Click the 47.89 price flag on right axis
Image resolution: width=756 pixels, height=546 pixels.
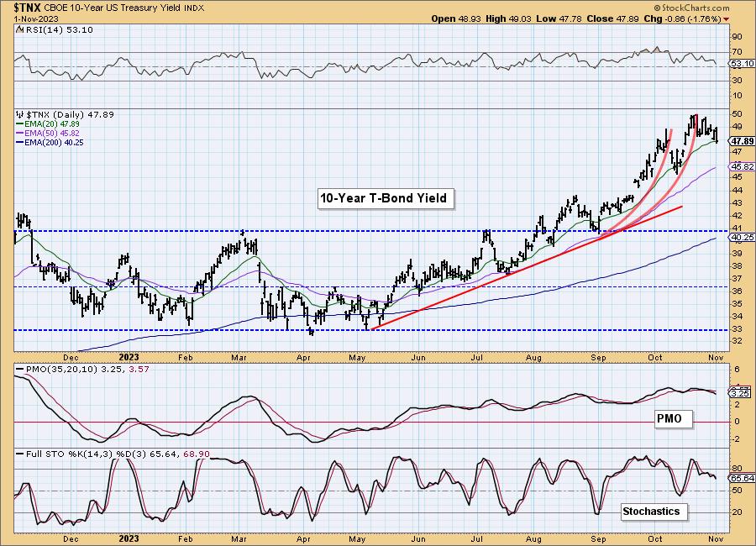click(x=743, y=141)
